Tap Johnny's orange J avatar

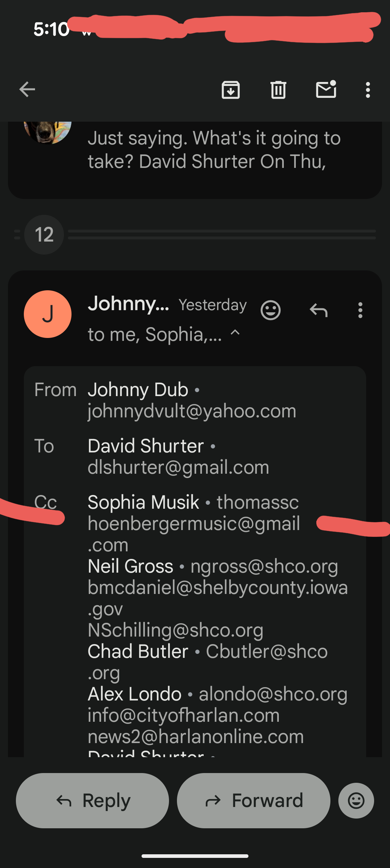click(x=48, y=314)
